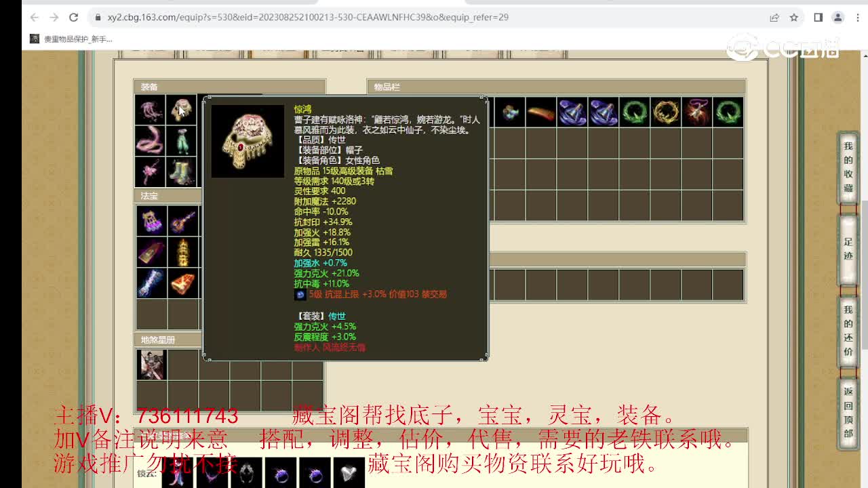Open the browser side panel
Viewport: 868px width, 488px height.
pyautogui.click(x=818, y=18)
